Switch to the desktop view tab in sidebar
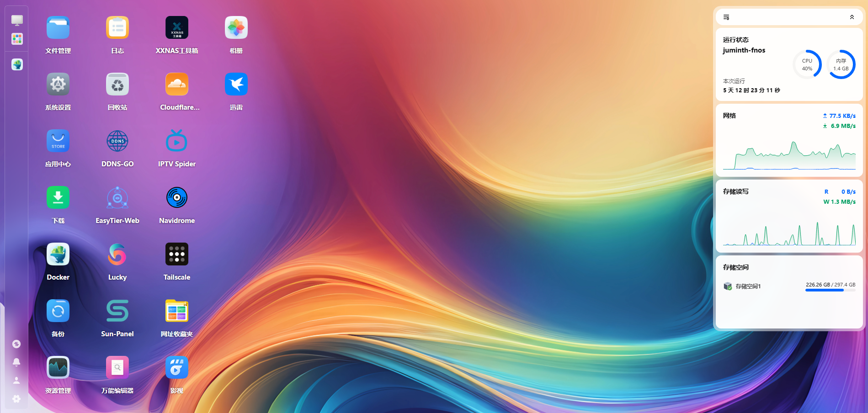This screenshot has height=413, width=868. pos(17,20)
